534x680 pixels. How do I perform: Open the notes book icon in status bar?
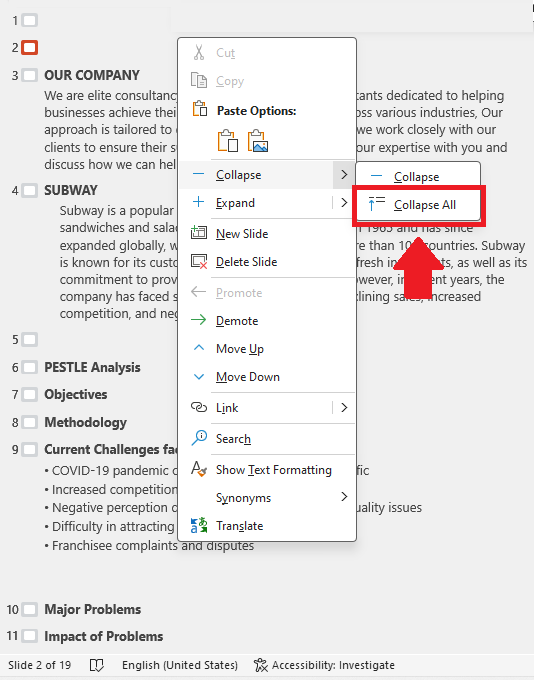[x=96, y=665]
